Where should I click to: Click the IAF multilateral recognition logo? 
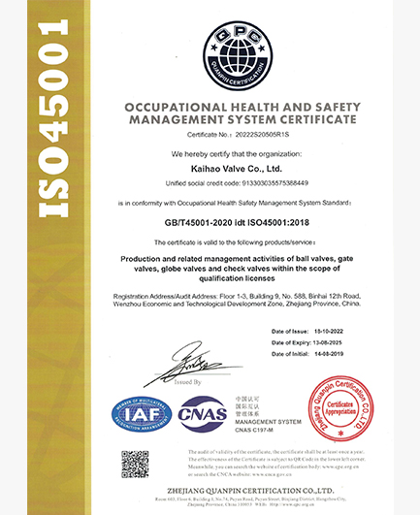(142, 414)
